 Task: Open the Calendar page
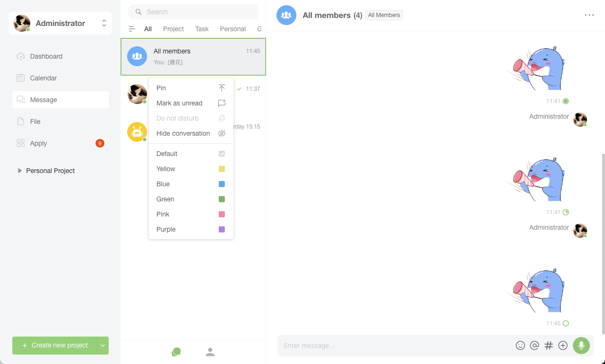(60, 78)
